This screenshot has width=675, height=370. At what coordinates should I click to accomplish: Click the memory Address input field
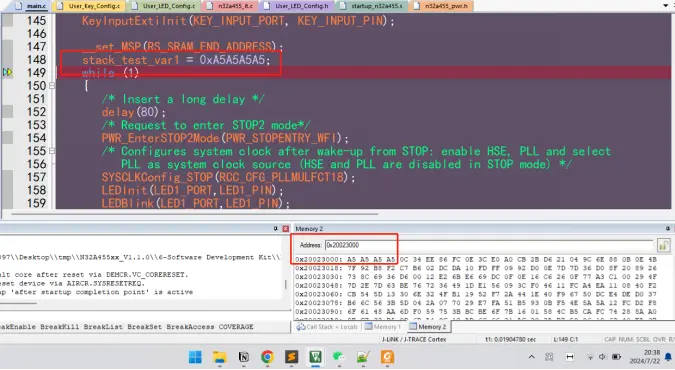[x=489, y=245]
